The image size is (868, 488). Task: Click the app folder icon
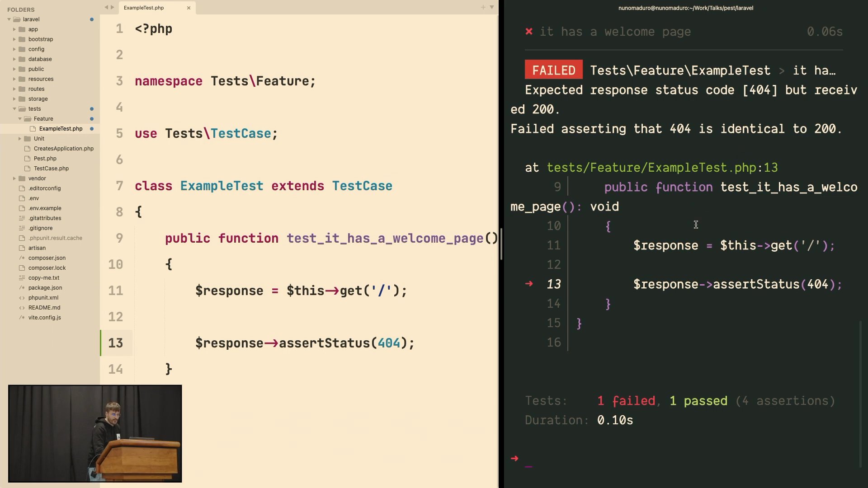pyautogui.click(x=22, y=29)
